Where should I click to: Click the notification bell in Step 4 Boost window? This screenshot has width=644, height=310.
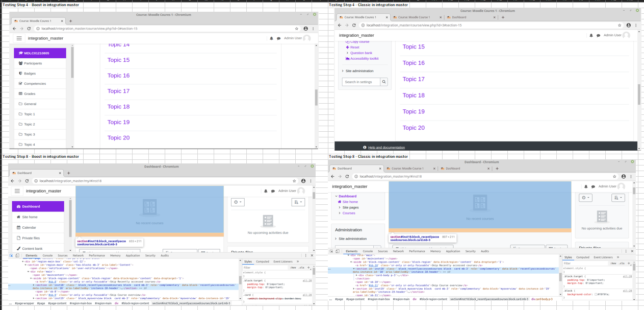[271, 38]
